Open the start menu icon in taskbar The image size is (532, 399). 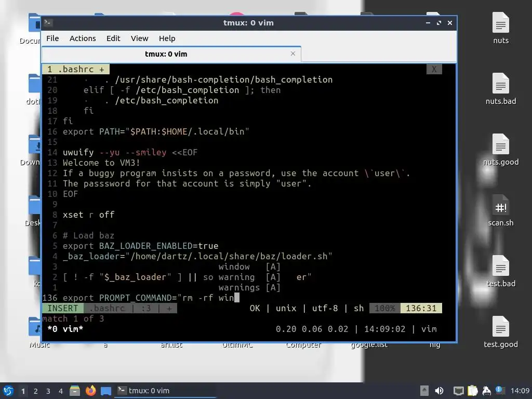tap(8, 391)
